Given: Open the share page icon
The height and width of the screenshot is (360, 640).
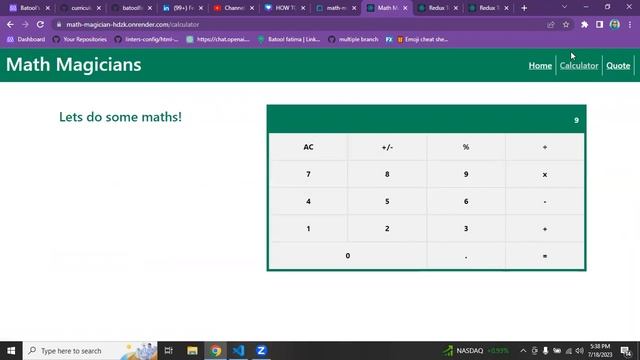Looking at the screenshot, I should click(551, 24).
